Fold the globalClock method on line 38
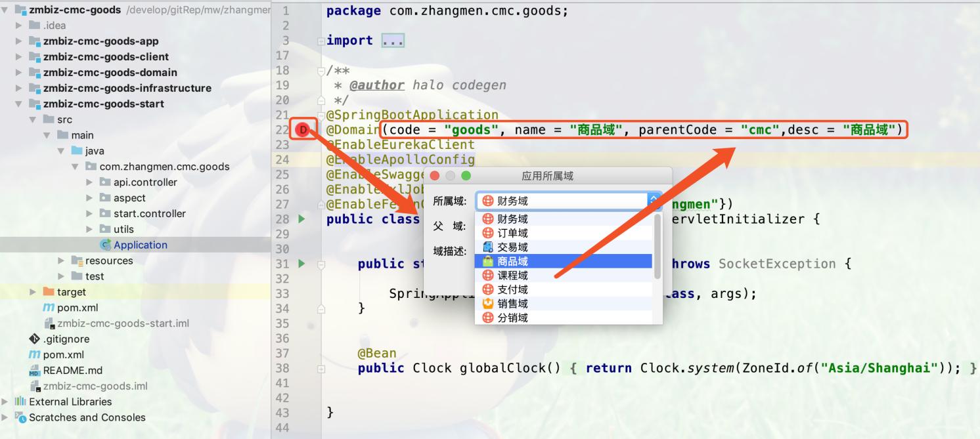 (321, 369)
